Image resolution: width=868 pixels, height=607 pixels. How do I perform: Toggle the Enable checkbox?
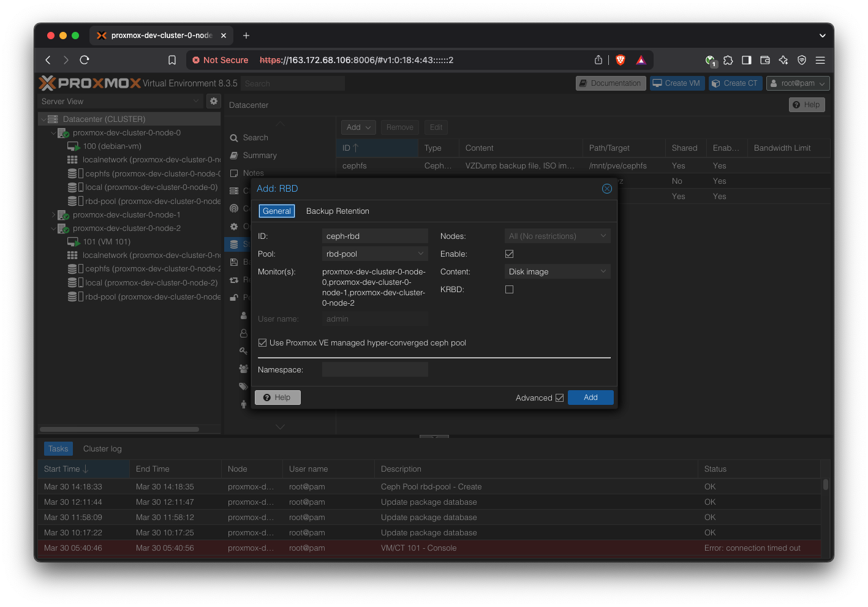[x=509, y=254]
